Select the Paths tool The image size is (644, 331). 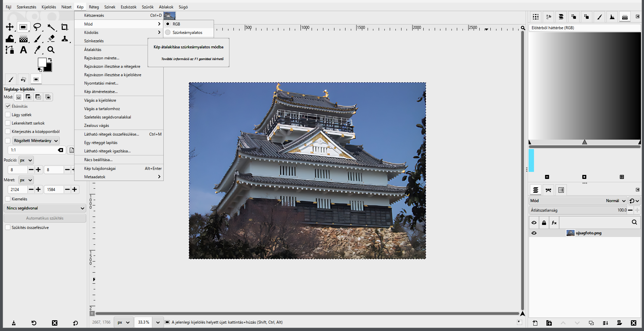click(x=10, y=50)
